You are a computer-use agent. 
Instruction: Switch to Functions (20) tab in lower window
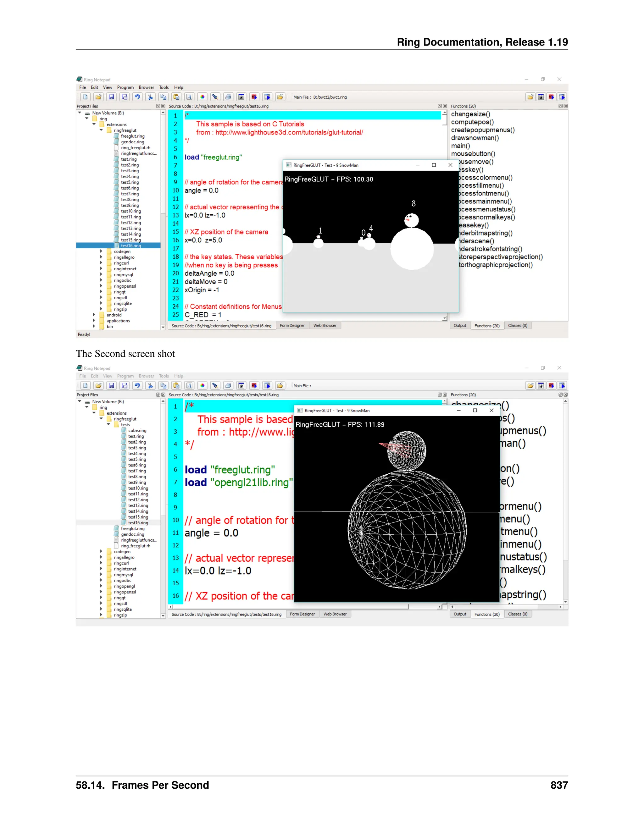(x=487, y=615)
